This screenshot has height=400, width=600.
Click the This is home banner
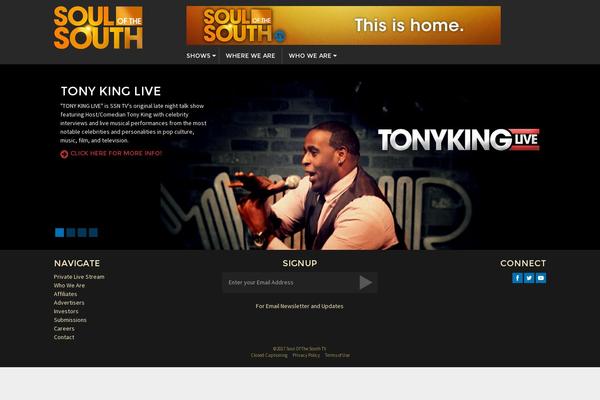[343, 25]
